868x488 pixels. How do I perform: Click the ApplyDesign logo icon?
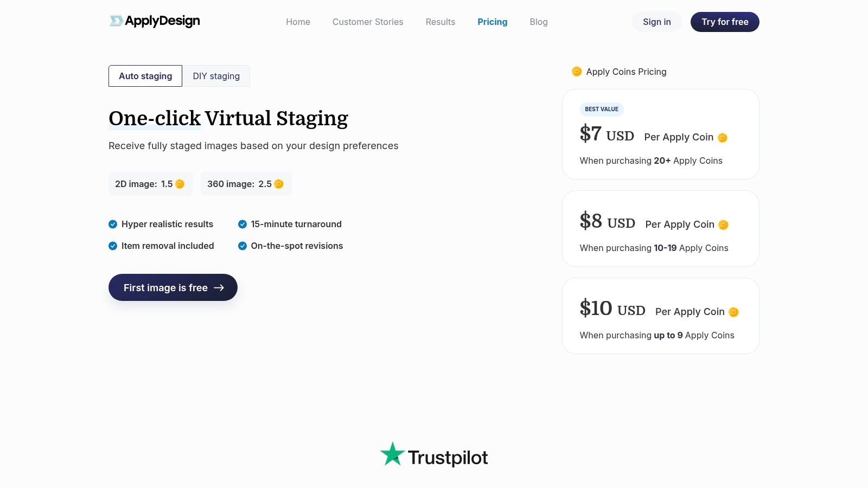(x=116, y=21)
